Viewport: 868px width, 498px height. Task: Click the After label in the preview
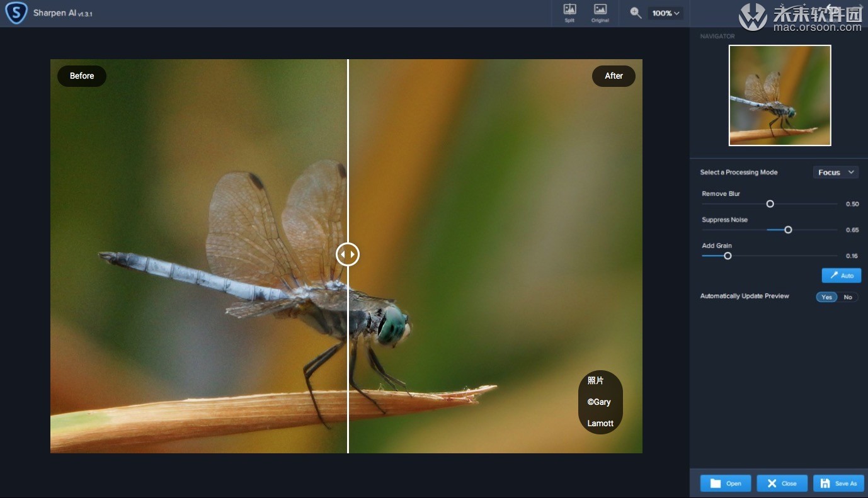click(x=613, y=76)
